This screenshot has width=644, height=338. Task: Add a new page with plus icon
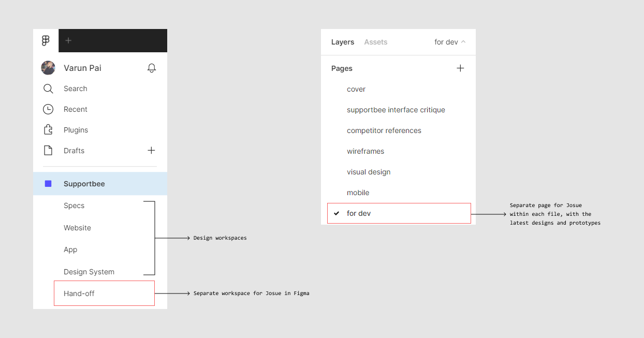coord(460,68)
